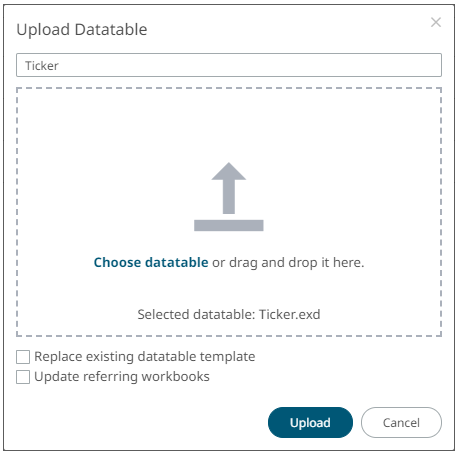
Task: Click the word 'Ticker' in name field
Action: [x=42, y=66]
